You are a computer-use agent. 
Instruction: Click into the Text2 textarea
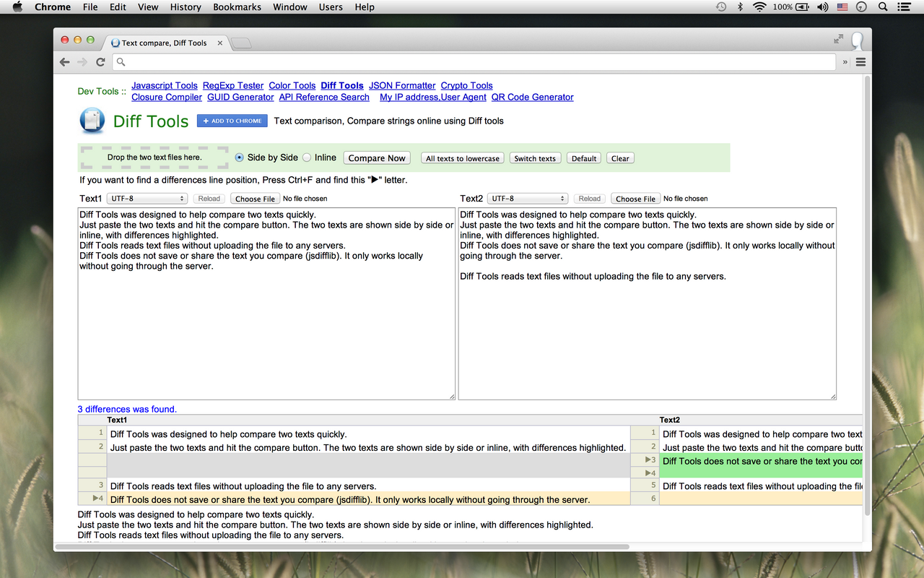648,303
